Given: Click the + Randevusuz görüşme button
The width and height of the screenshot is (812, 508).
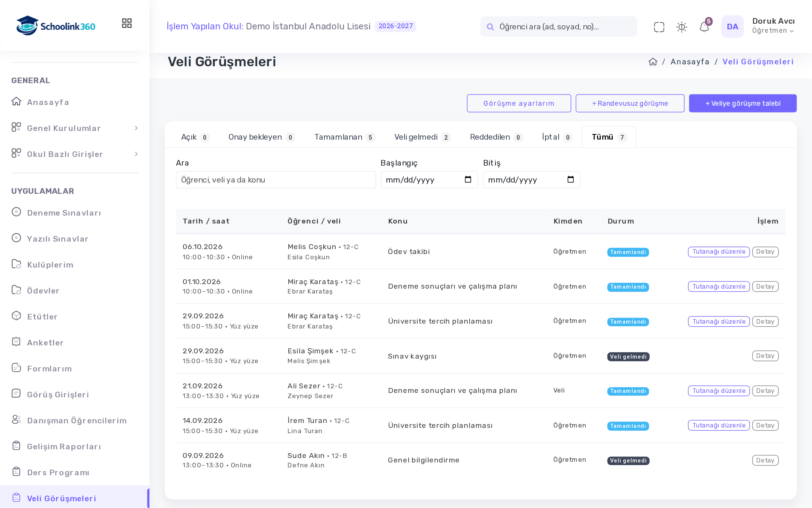Looking at the screenshot, I should pos(630,103).
